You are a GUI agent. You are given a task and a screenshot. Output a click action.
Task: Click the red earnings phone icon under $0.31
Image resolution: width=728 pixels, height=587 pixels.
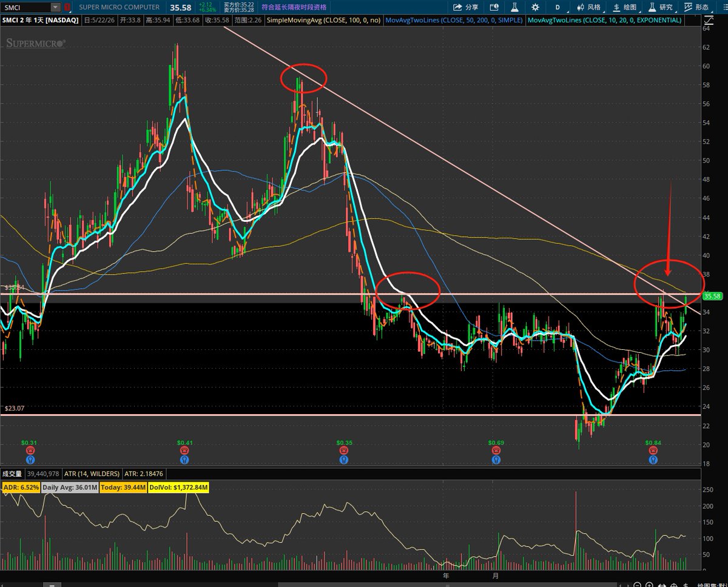[30, 451]
